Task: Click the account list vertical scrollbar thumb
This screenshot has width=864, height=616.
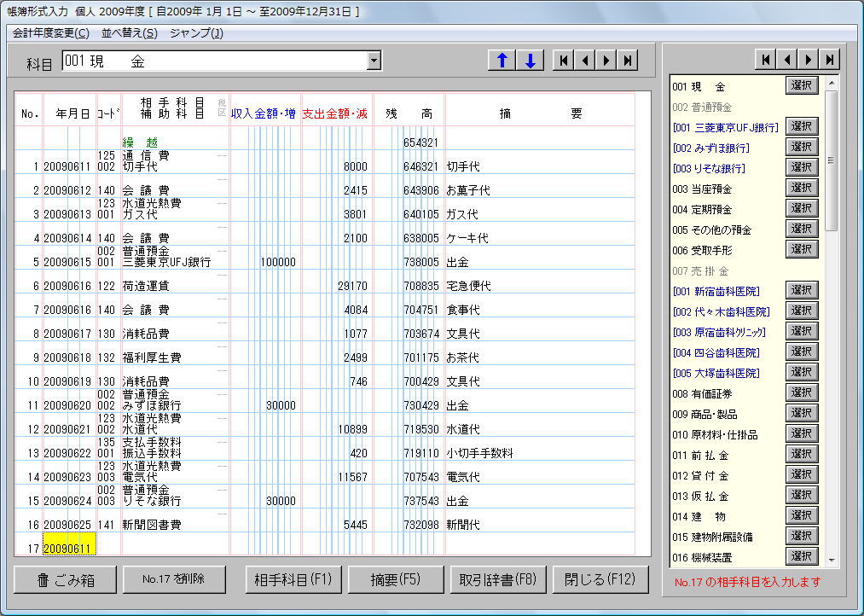Action: 832,160
